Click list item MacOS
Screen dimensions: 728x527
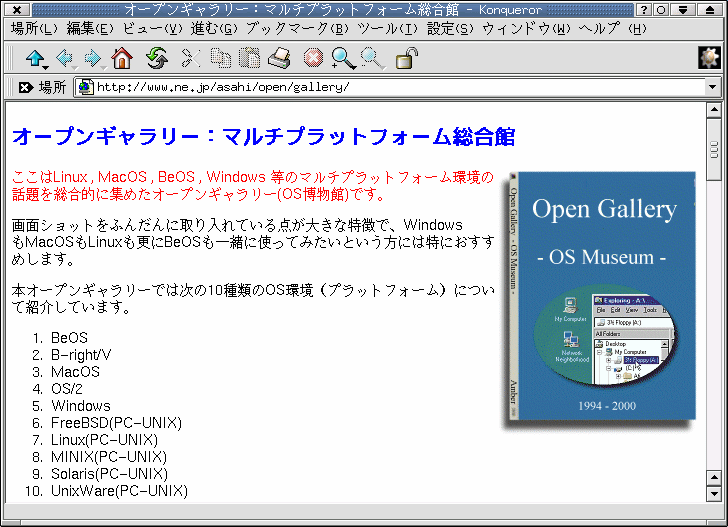[x=75, y=372]
